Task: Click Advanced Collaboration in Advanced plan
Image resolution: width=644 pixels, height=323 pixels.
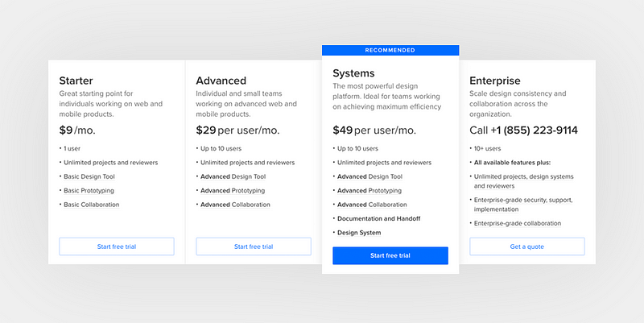Action: tap(235, 205)
